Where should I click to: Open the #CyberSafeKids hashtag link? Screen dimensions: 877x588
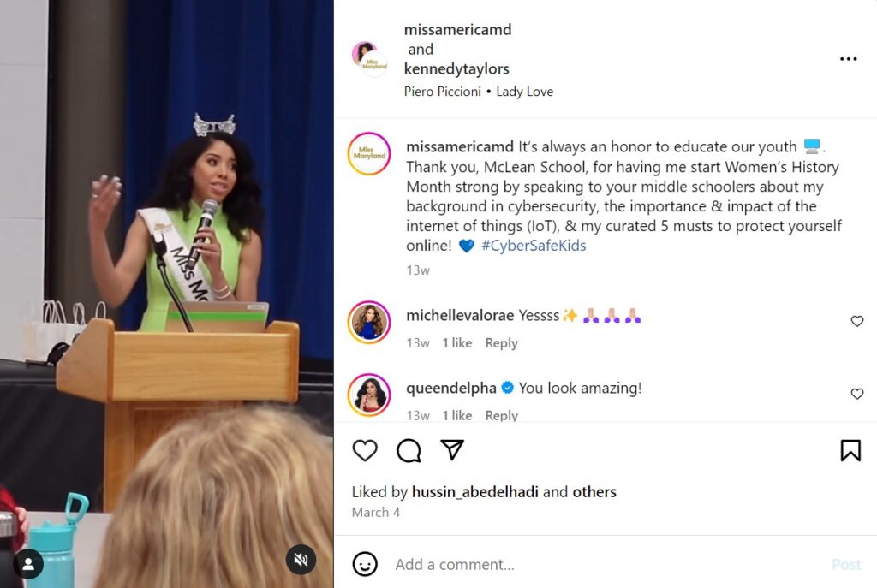[x=534, y=246]
